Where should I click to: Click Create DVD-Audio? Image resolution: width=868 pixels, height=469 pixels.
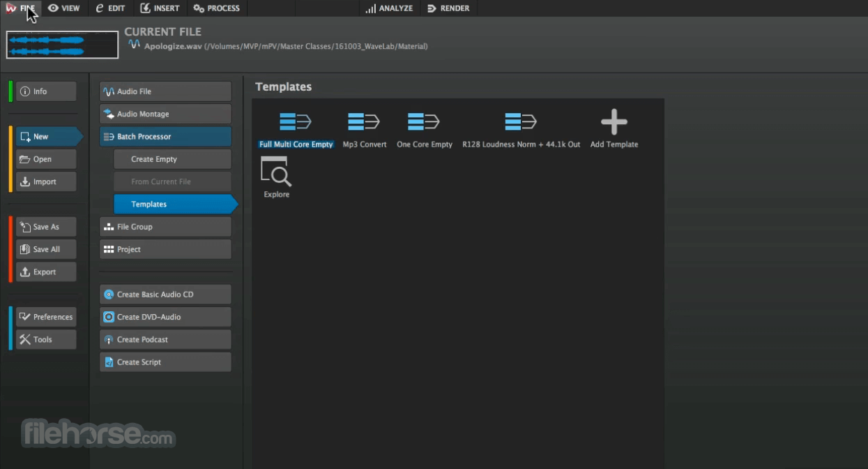(165, 317)
